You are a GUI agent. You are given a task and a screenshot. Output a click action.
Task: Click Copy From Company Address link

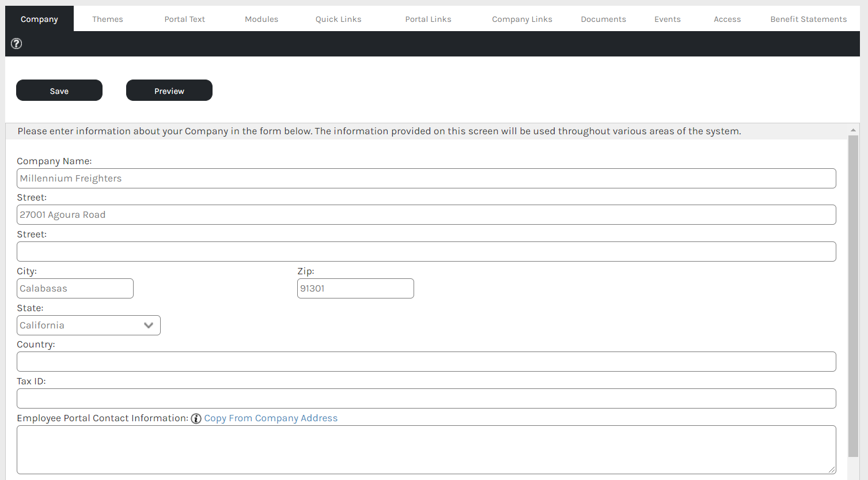(x=271, y=418)
